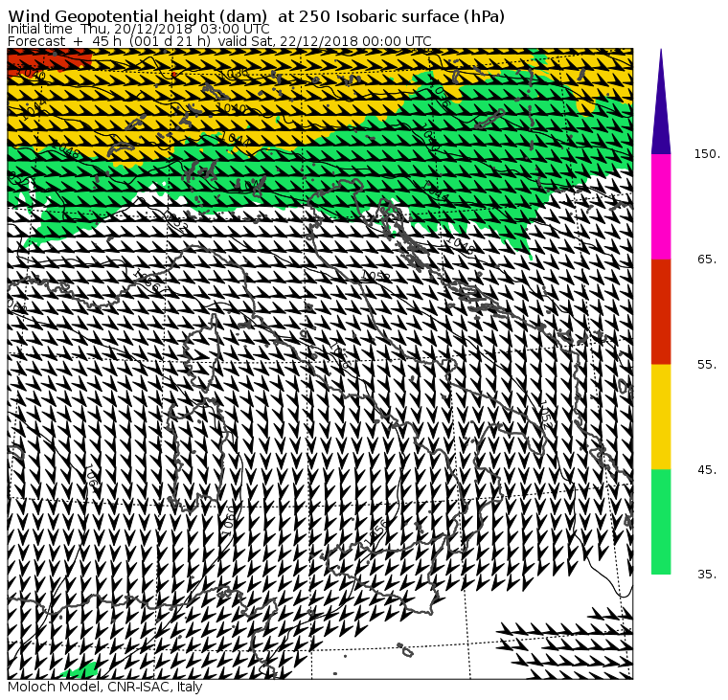
Task: Click the '35.' color scale label
Action: (707, 575)
